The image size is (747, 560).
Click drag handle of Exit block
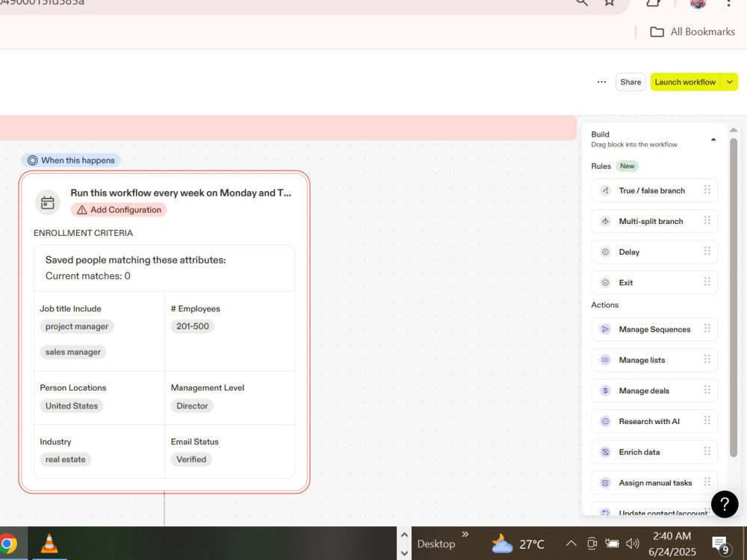(707, 282)
